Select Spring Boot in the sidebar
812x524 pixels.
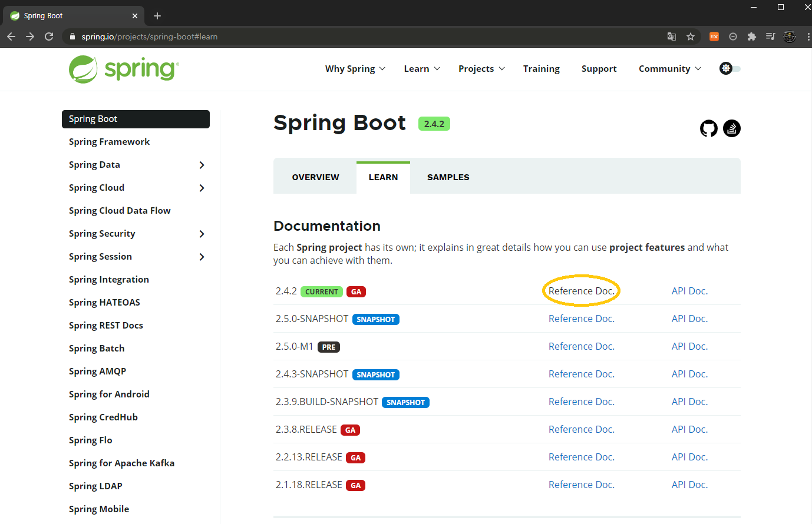click(136, 119)
